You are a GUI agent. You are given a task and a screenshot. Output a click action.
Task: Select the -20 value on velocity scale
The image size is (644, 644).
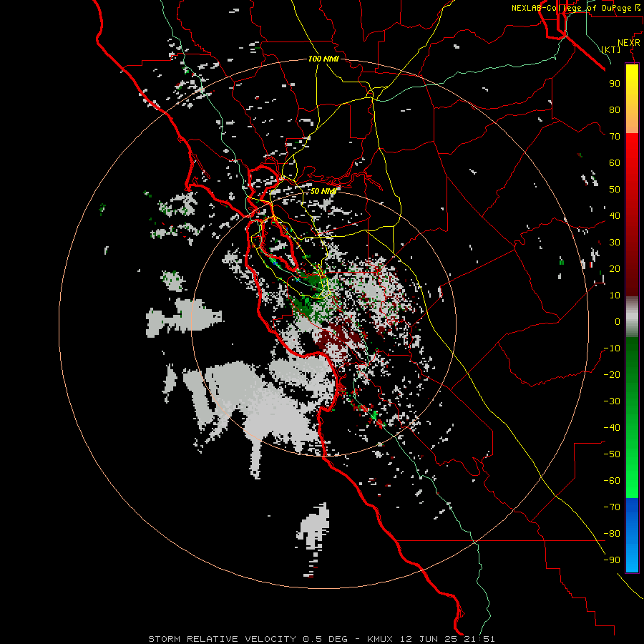pos(612,374)
